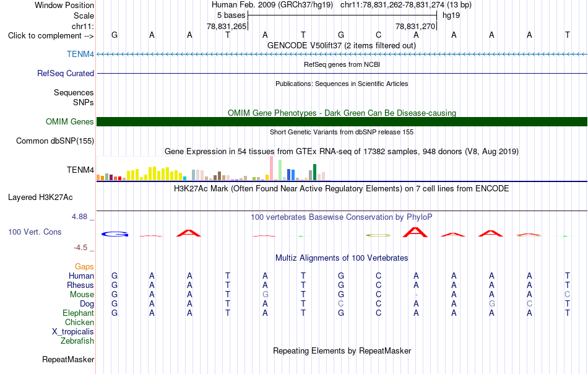Click 'Click to complement' base label
Screen dimensions: 588x374
(x=51, y=36)
